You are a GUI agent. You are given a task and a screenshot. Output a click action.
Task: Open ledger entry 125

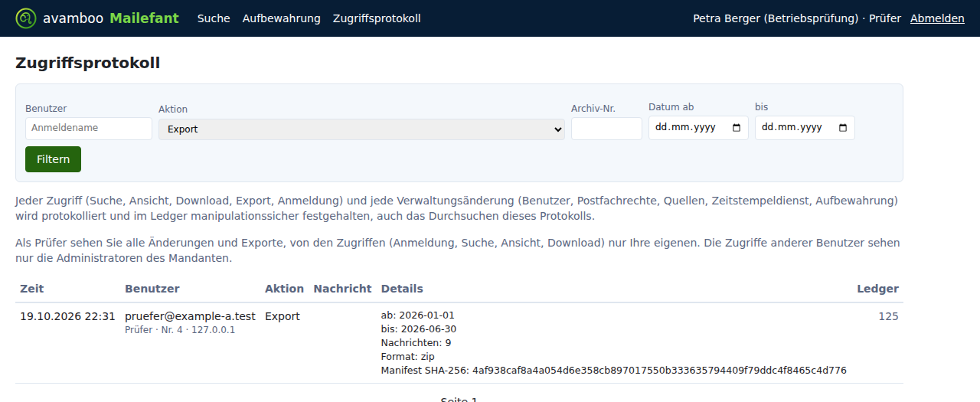pos(889,316)
